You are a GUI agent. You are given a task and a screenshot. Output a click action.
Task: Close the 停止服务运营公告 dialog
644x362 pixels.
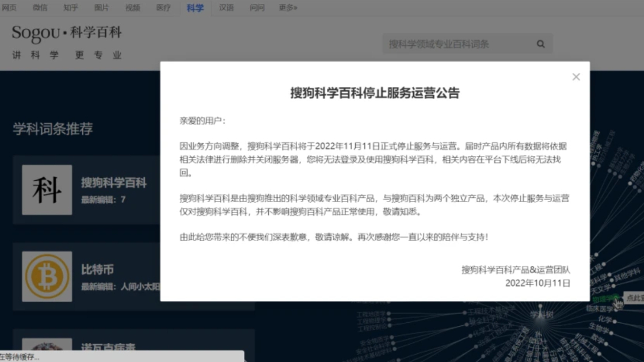tap(576, 77)
